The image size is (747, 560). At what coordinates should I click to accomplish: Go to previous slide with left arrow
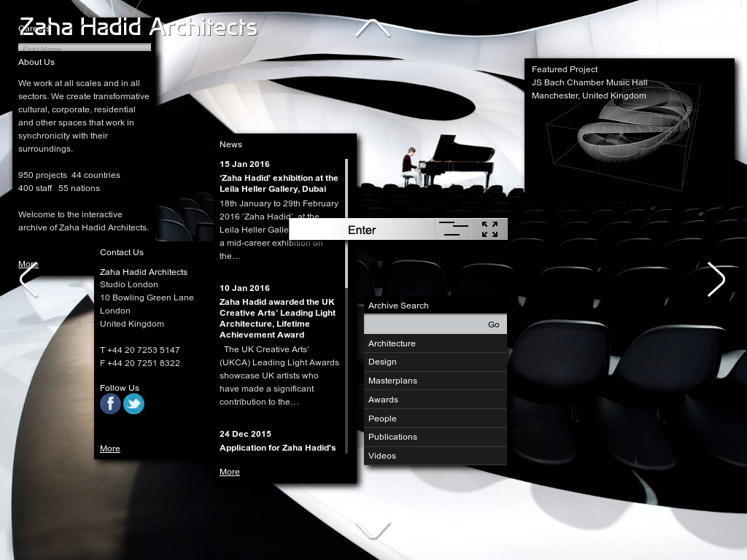(28, 280)
